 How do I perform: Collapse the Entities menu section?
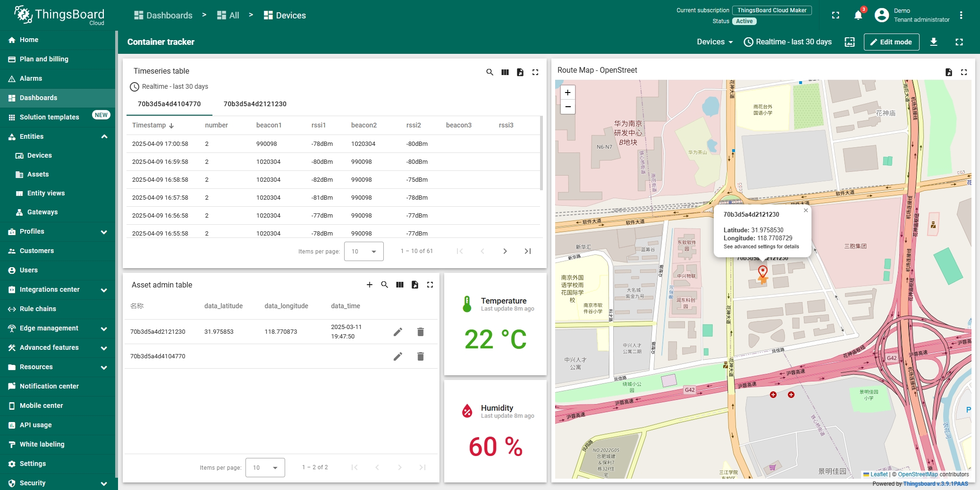(104, 136)
